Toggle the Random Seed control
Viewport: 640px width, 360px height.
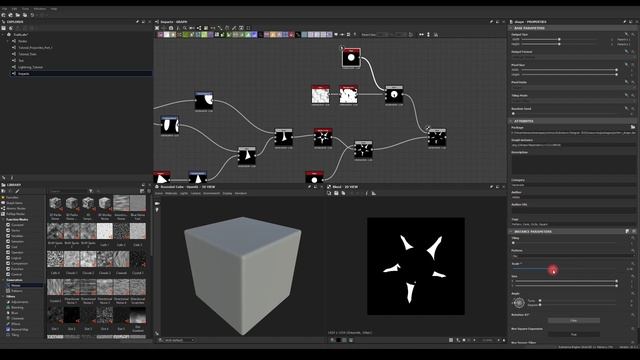513,113
